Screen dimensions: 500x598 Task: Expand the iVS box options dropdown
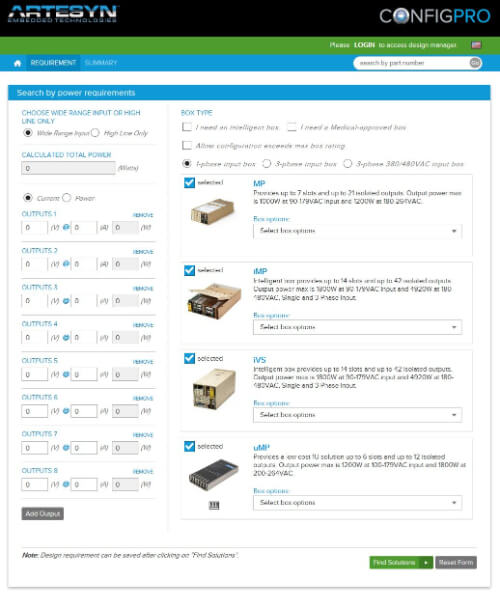coord(357,415)
